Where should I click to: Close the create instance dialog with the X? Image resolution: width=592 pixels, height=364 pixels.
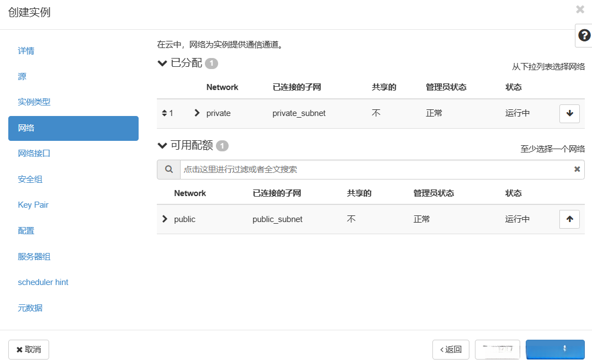tap(580, 9)
